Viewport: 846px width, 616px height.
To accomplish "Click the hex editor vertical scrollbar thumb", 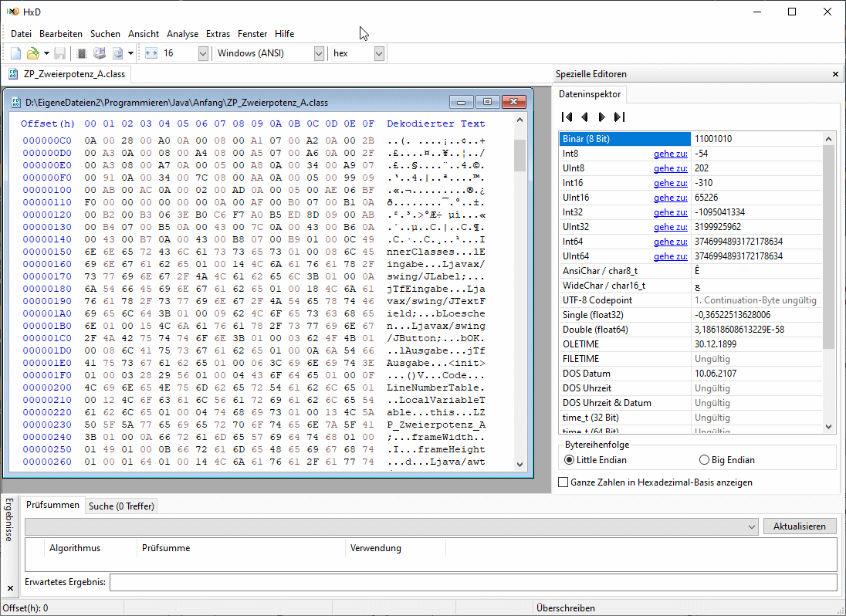I will tap(520, 155).
